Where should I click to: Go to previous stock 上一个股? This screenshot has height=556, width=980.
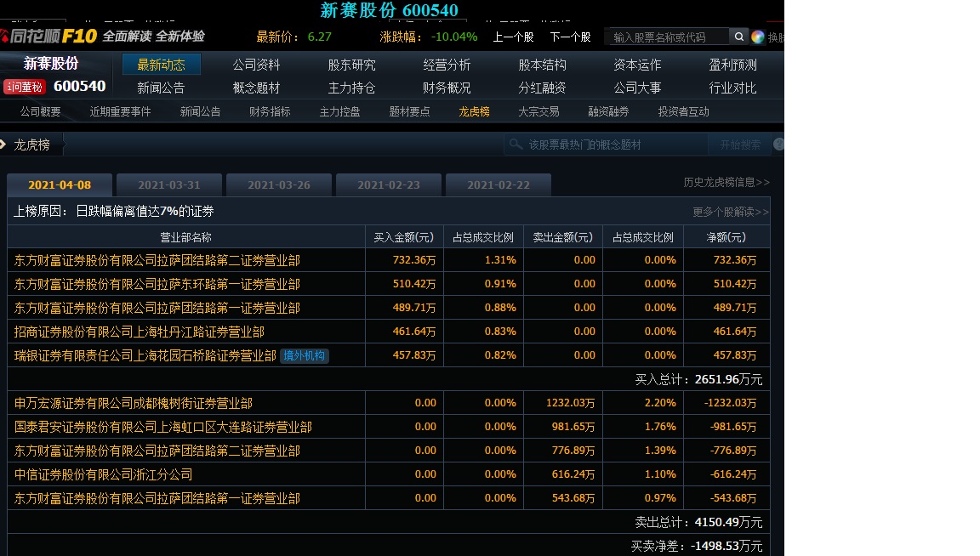pyautogui.click(x=513, y=37)
